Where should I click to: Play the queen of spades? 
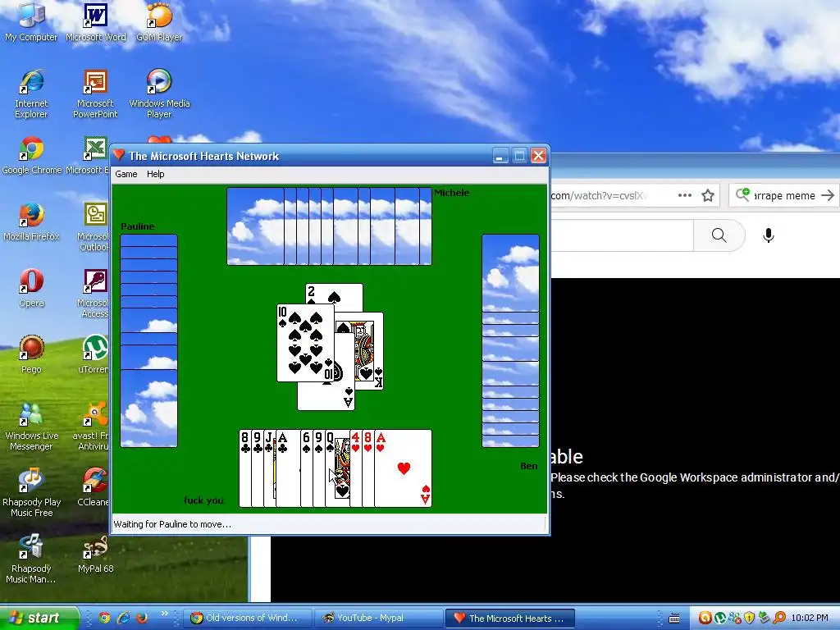pos(337,468)
